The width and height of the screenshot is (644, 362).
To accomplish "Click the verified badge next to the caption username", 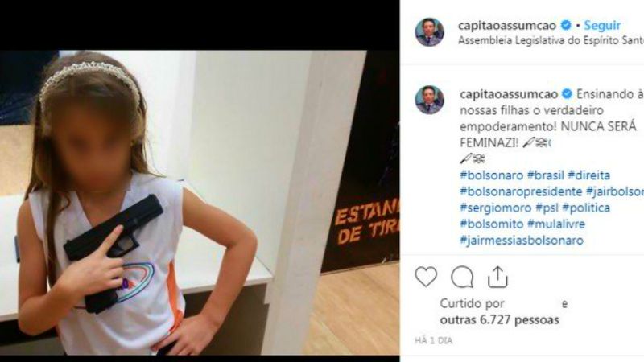I will point(568,94).
